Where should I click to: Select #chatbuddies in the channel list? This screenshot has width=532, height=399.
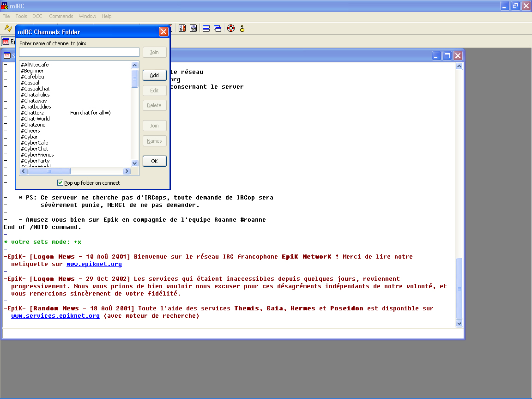point(36,107)
